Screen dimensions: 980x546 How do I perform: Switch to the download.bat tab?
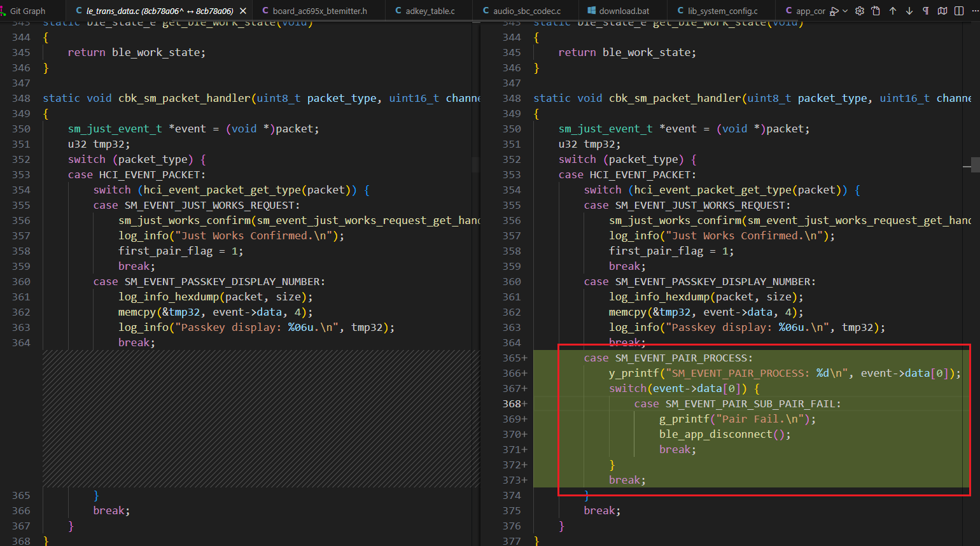[623, 11]
